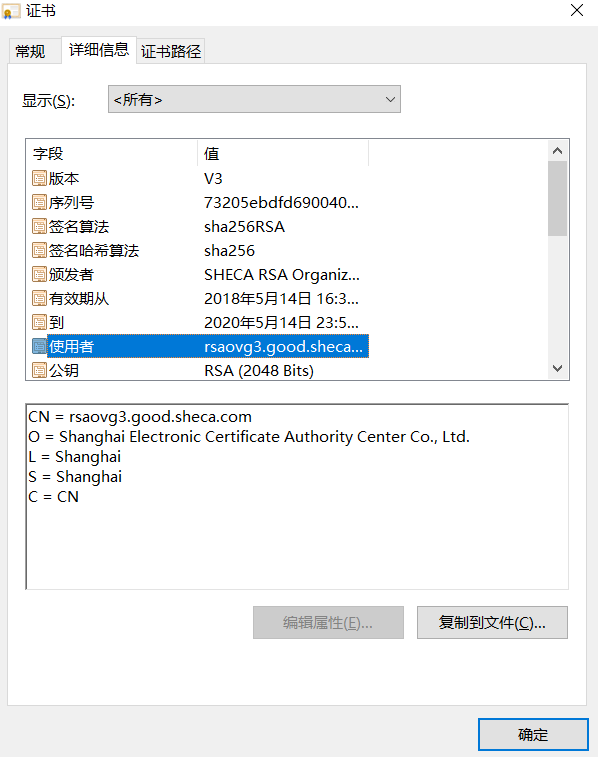This screenshot has width=598, height=757.
Task: Click the 复制到文件 button
Action: (x=492, y=623)
